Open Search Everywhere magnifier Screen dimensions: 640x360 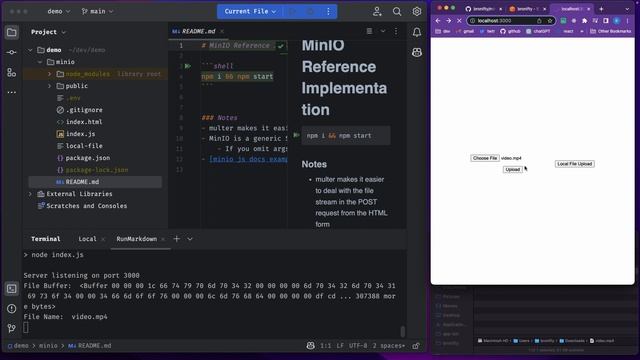click(x=397, y=11)
